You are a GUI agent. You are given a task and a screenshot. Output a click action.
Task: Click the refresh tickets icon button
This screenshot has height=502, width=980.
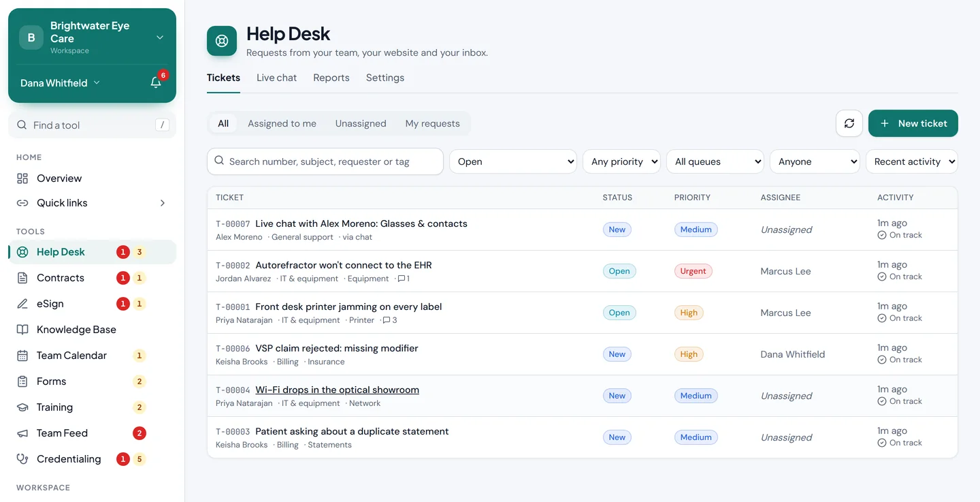pyautogui.click(x=849, y=123)
